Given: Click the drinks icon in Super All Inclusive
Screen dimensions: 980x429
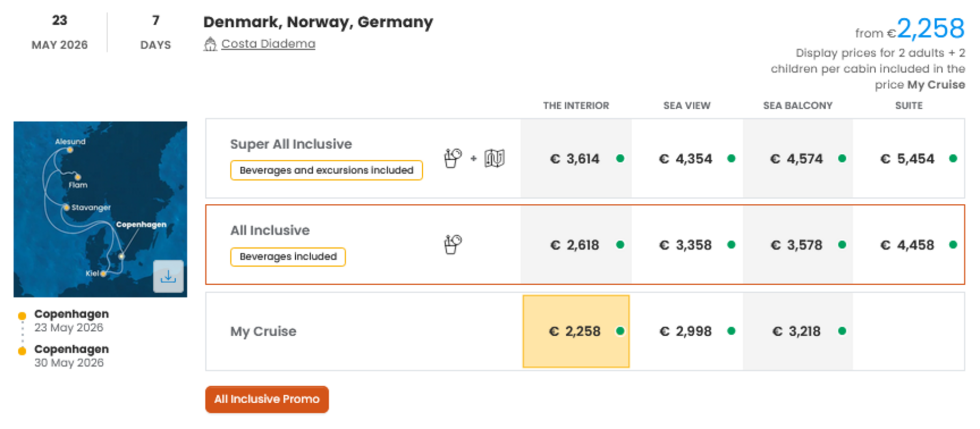Looking at the screenshot, I should tap(453, 158).
